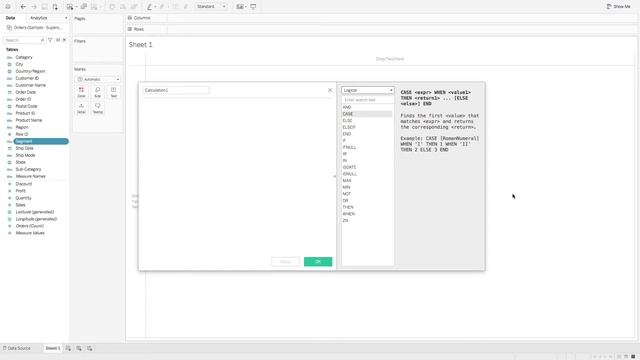This screenshot has width=640, height=360.
Task: Click the presentation mode icon
Action: (253, 7)
